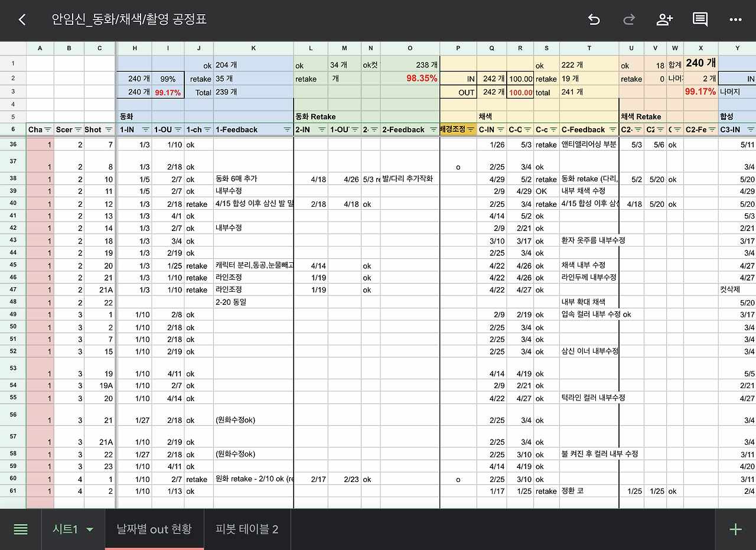The height and width of the screenshot is (550, 756).
Task: Select the 원화 retake - 2/10 ok cell
Action: [253, 479]
